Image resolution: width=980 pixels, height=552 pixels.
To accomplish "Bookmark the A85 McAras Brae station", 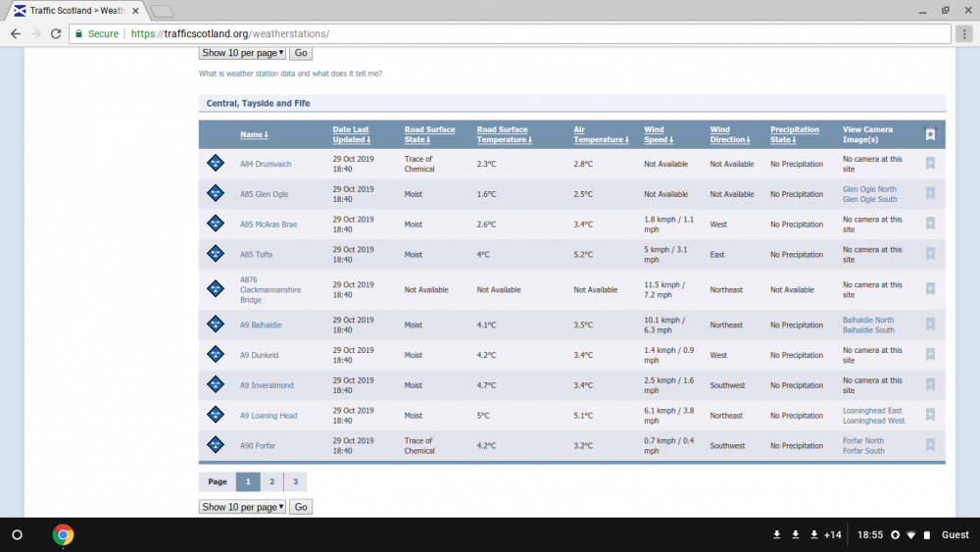I will coord(930,224).
